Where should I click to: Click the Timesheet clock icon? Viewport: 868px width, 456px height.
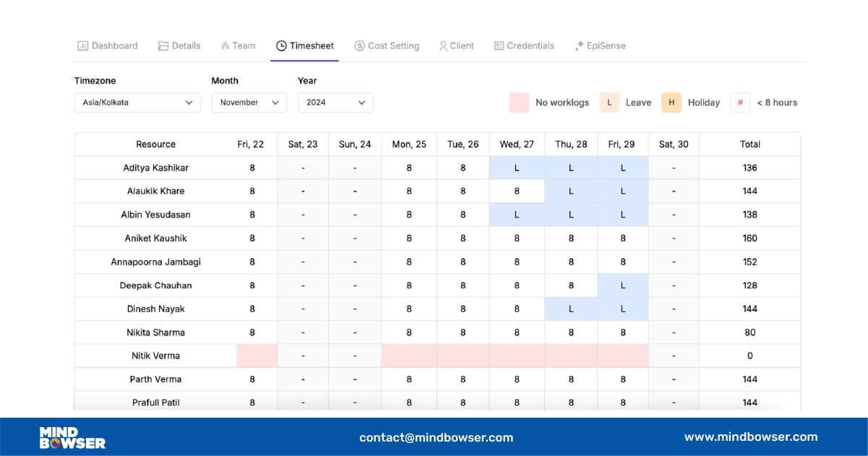tap(280, 46)
